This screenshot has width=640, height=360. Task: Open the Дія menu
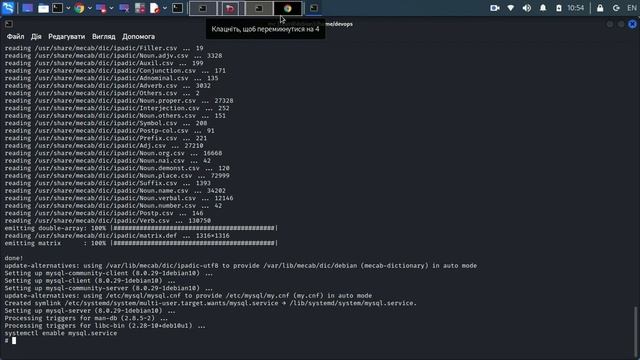[36, 36]
